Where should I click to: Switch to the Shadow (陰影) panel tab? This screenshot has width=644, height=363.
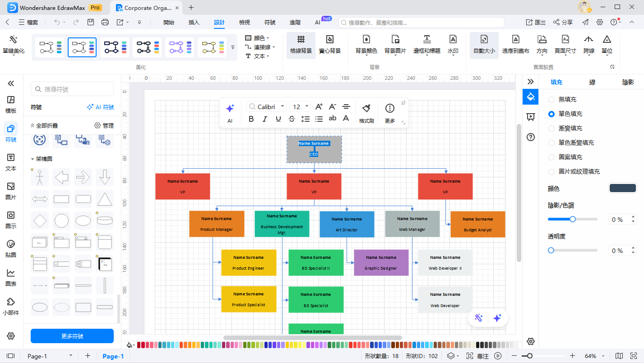[x=628, y=82]
